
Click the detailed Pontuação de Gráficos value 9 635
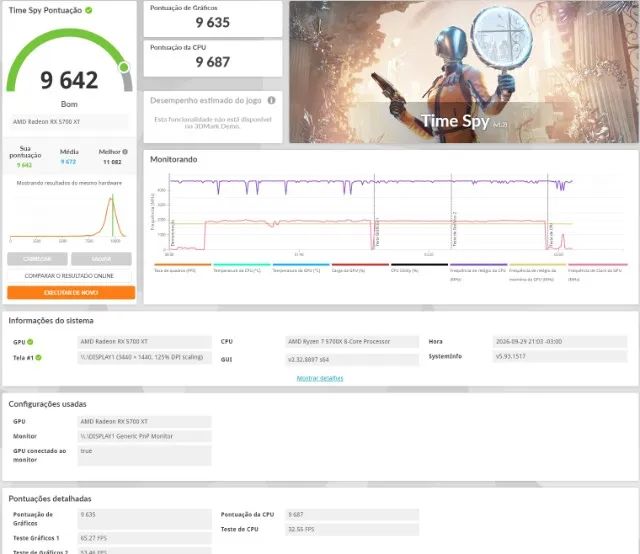click(144, 519)
